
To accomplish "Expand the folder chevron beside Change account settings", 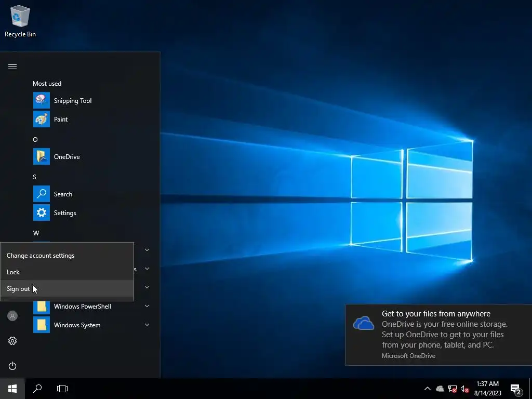I will 147,250.
